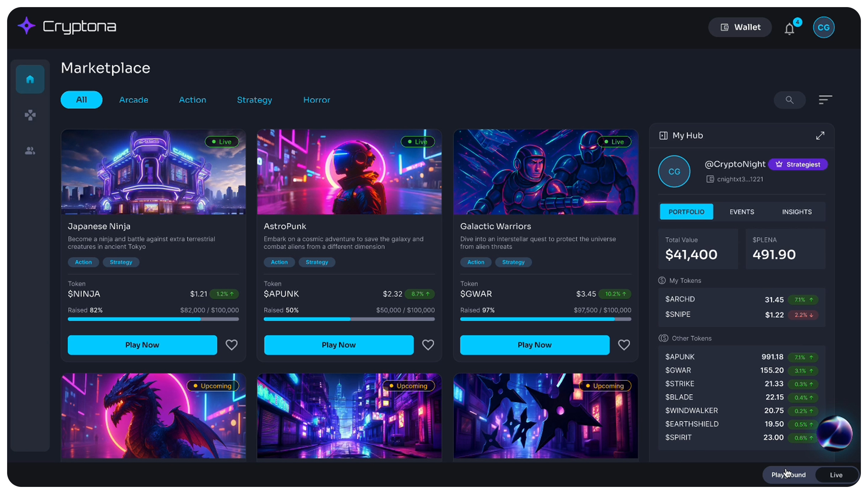Image resolution: width=868 pixels, height=494 pixels.
Task: Filter games by the Horror category
Action: pos(317,100)
